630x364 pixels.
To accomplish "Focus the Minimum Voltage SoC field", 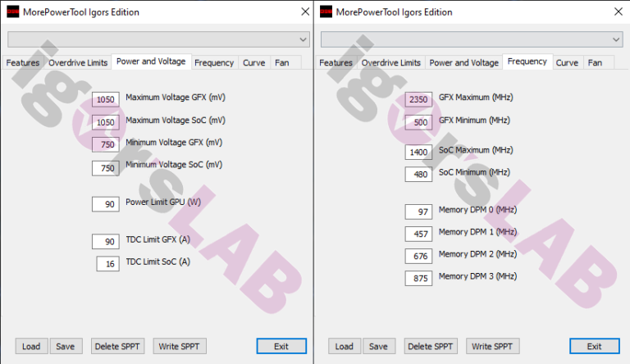I will point(106,168).
